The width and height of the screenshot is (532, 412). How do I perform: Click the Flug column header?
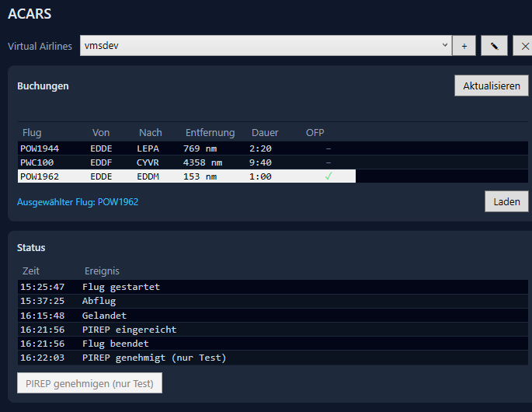pyautogui.click(x=32, y=132)
